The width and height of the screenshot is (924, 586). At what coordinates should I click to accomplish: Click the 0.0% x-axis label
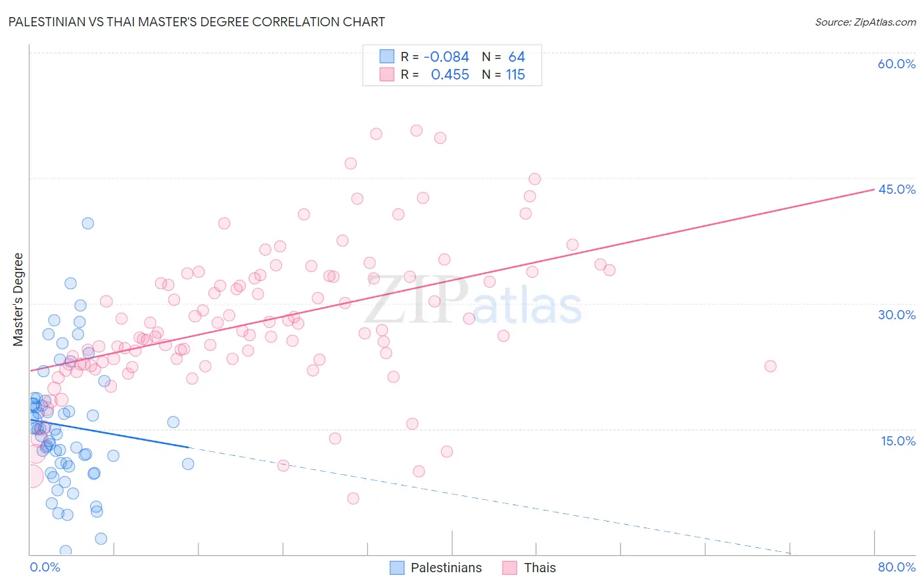pyautogui.click(x=45, y=567)
